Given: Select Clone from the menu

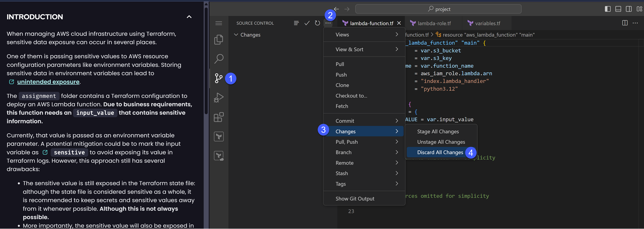Looking at the screenshot, I should [364, 85].
